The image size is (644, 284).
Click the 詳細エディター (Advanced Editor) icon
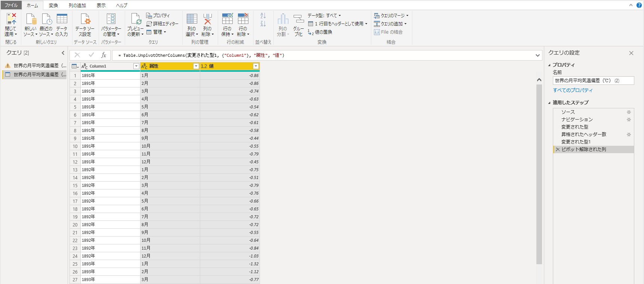click(x=149, y=24)
